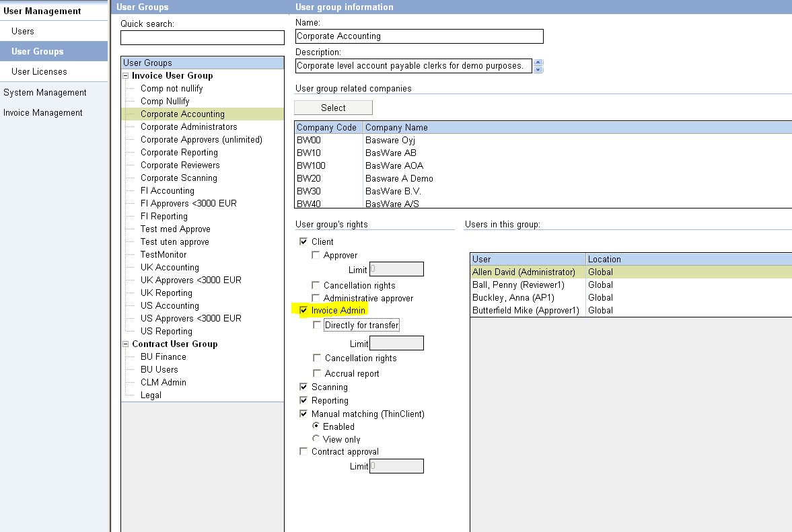Check Directly for transfer option

pyautogui.click(x=317, y=325)
